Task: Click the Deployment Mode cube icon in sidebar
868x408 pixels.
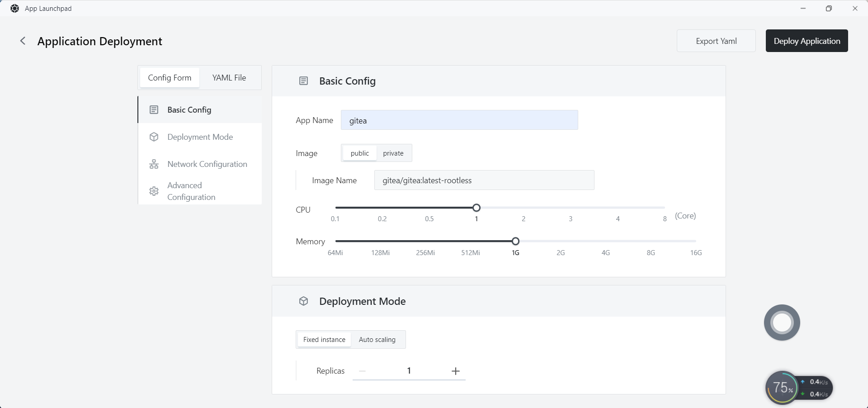Action: click(x=154, y=137)
